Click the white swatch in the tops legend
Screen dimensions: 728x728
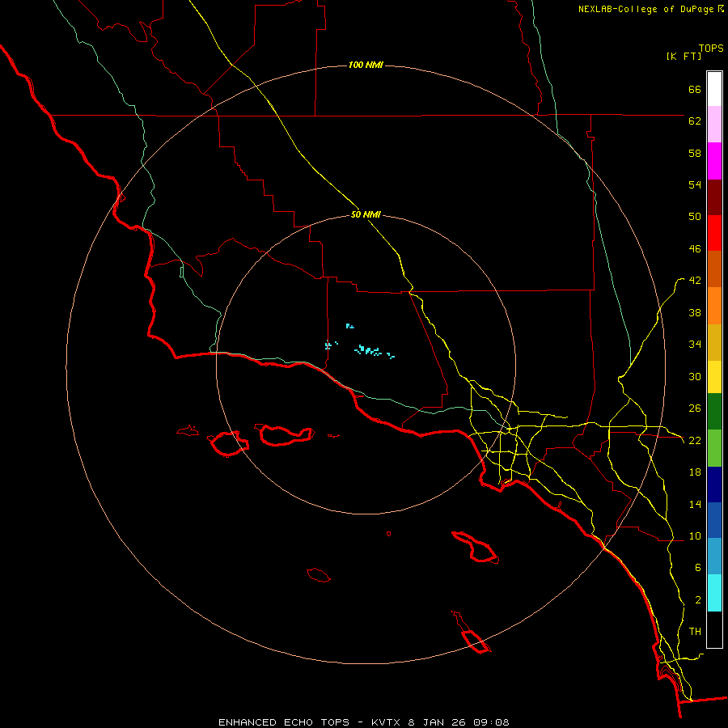(714, 89)
